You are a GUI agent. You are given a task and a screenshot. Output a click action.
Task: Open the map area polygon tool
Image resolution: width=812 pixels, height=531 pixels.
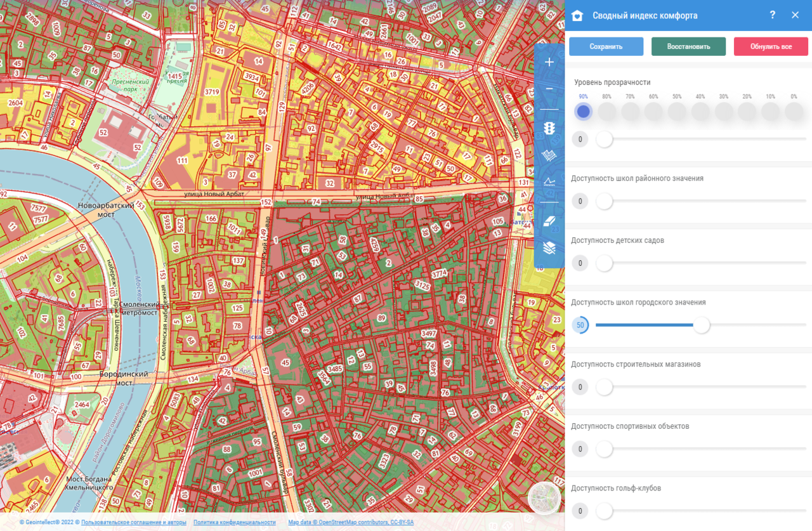[549, 156]
